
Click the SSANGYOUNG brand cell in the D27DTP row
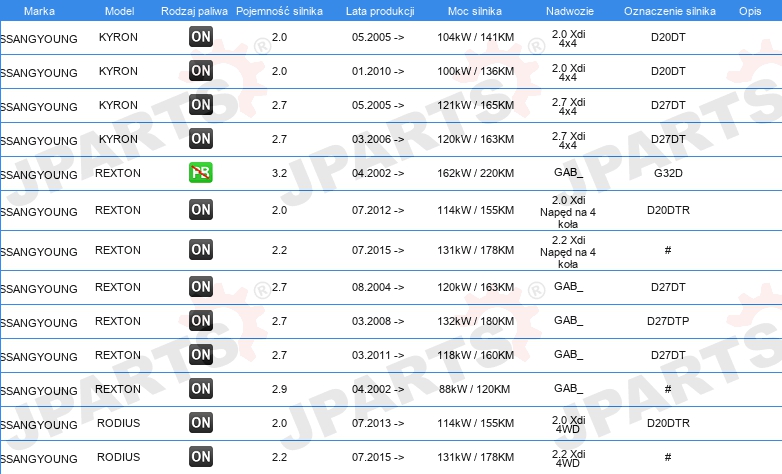(39, 323)
